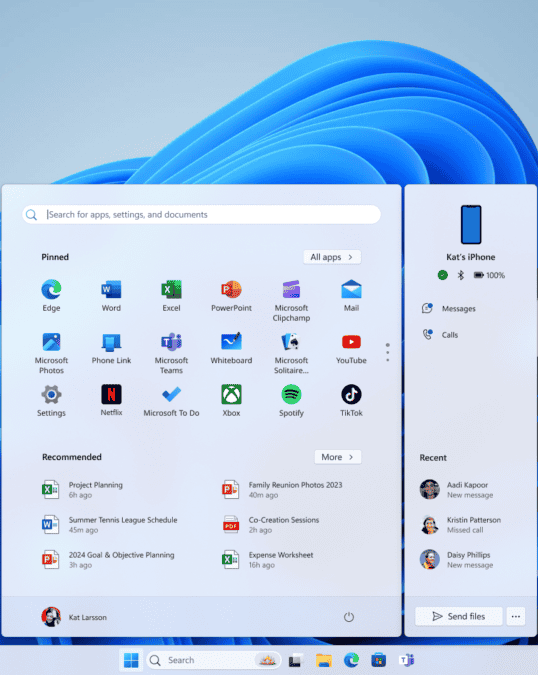
Task: Open the Mail app
Action: 351,296
